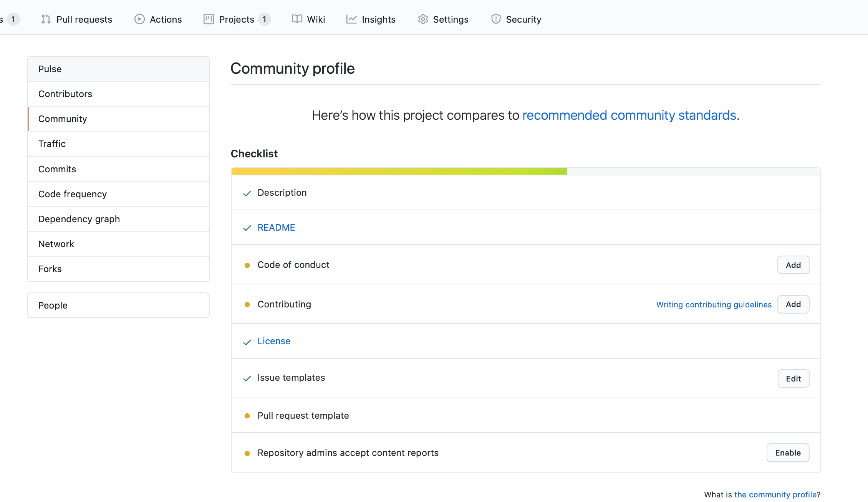This screenshot has width=868, height=502.
Task: Click the Projects board icon
Action: click(x=209, y=19)
